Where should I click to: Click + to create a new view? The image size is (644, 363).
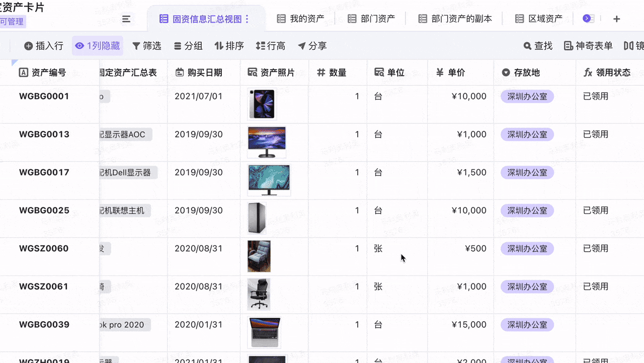coord(617,19)
